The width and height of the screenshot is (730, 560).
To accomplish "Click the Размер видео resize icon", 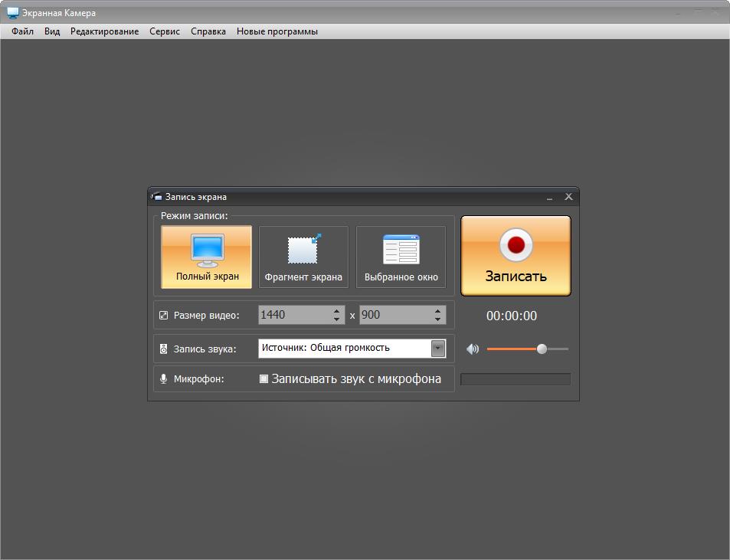I will (x=163, y=316).
